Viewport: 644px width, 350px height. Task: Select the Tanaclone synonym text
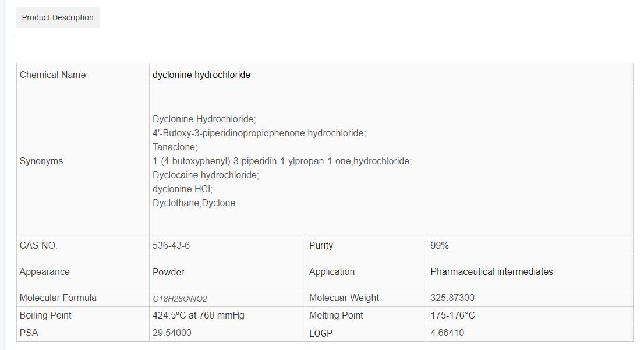click(x=175, y=147)
